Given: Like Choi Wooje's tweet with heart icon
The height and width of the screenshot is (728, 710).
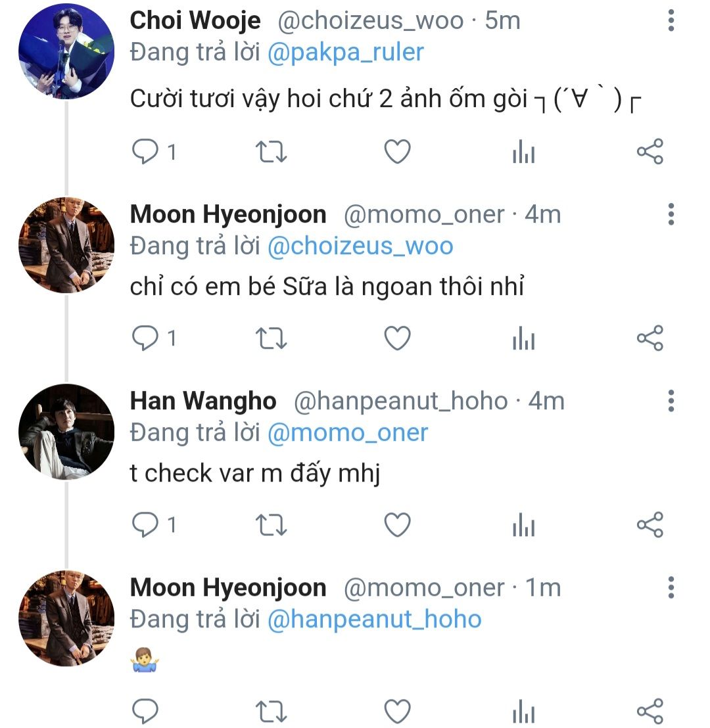Looking at the screenshot, I should click(397, 152).
